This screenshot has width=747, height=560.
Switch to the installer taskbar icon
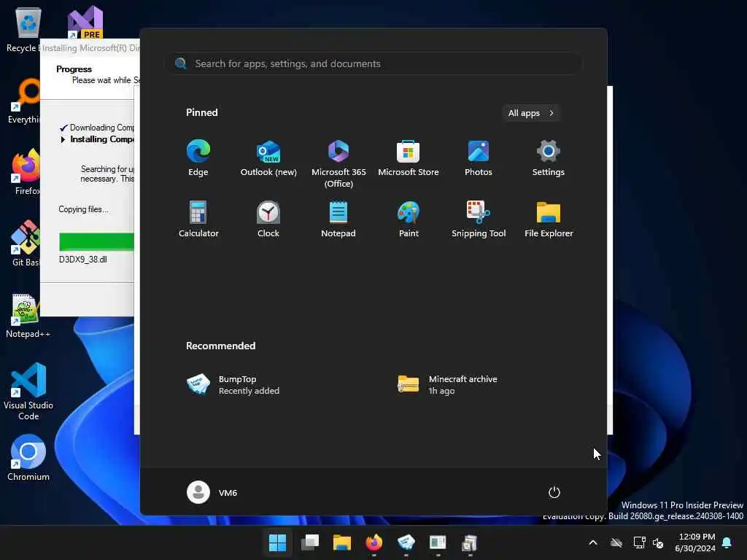coord(470,542)
